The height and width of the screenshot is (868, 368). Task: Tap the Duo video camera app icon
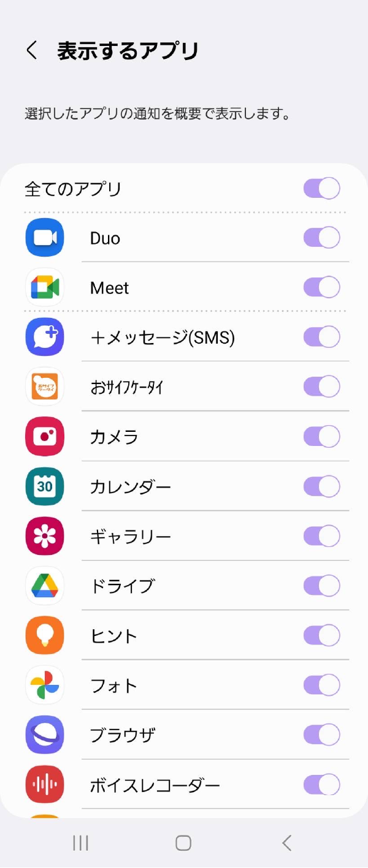45,238
